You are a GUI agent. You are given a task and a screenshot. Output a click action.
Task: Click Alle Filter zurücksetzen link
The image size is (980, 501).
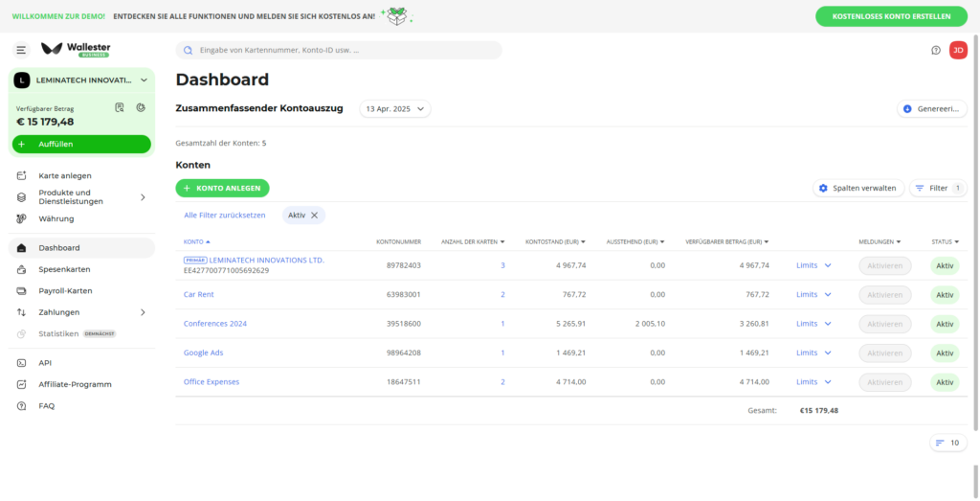coord(224,216)
